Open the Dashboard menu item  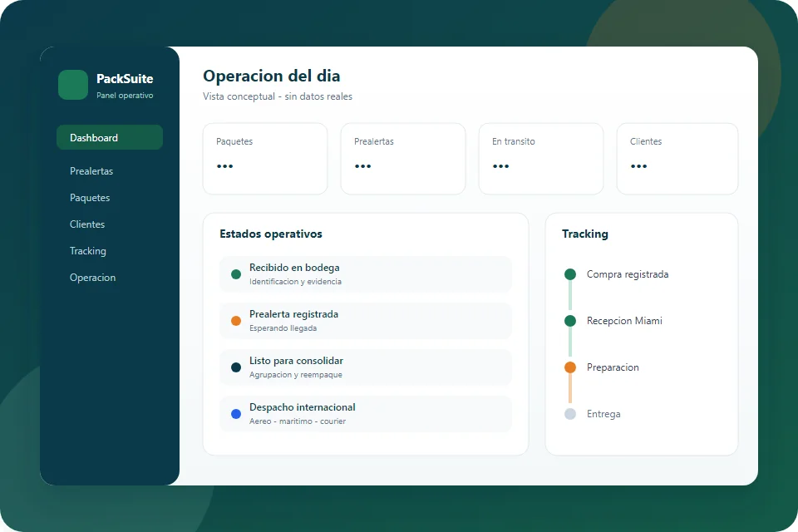click(x=110, y=137)
